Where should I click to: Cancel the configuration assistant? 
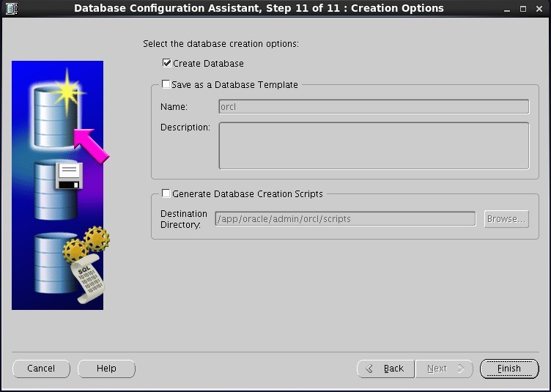pyautogui.click(x=41, y=369)
